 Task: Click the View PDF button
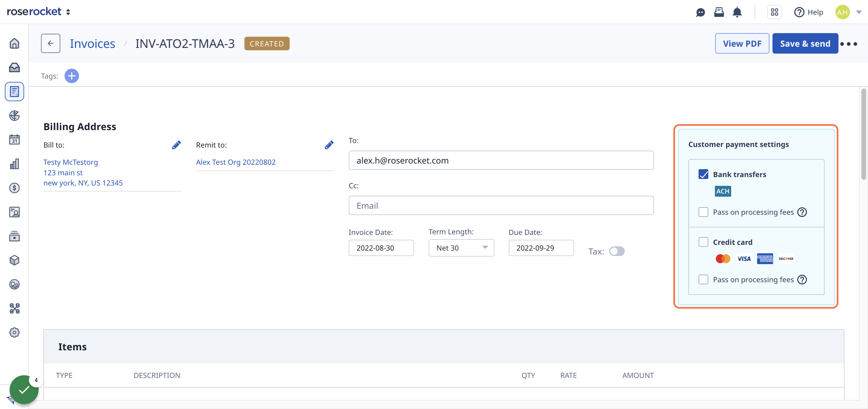pos(742,43)
